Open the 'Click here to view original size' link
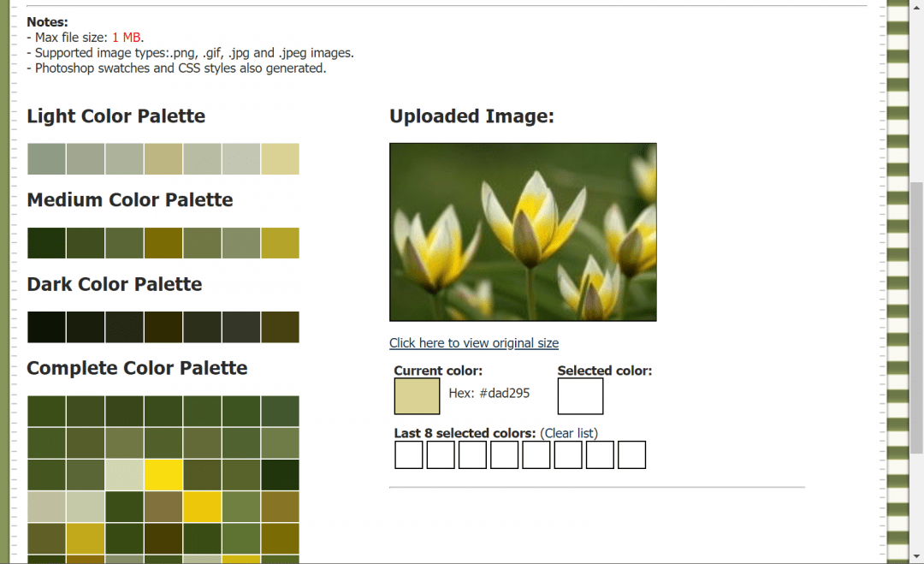924x564 pixels. [473, 343]
